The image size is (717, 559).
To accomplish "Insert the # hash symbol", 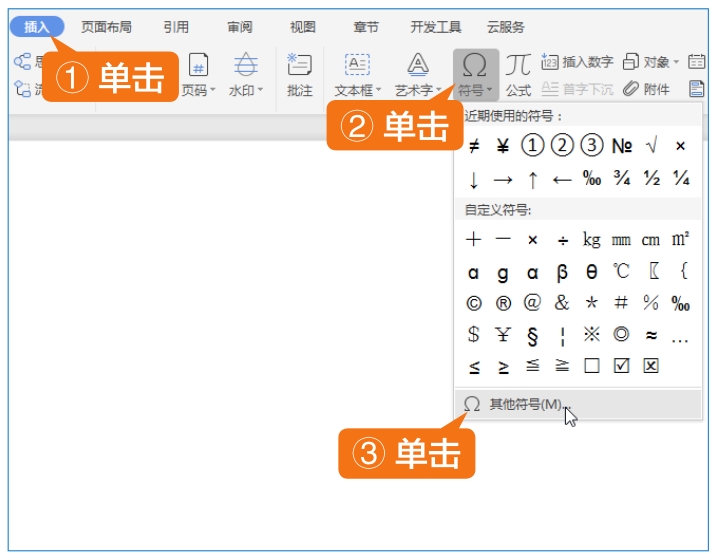I will (x=621, y=303).
